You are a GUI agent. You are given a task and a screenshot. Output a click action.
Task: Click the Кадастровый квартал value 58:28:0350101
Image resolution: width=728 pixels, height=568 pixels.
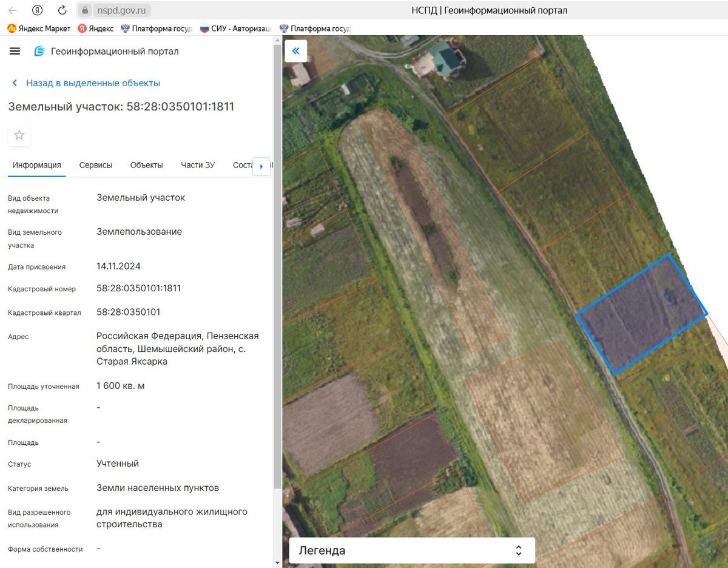click(129, 312)
